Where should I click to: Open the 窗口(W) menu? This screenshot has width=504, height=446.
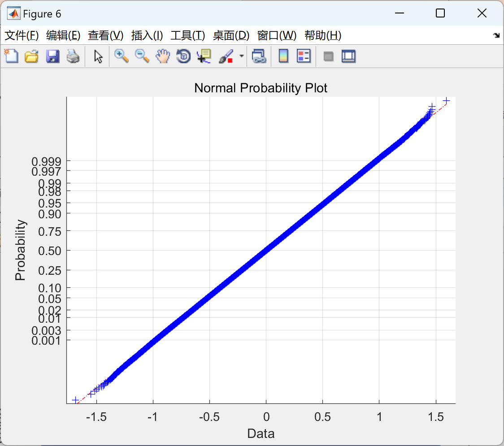(x=277, y=35)
